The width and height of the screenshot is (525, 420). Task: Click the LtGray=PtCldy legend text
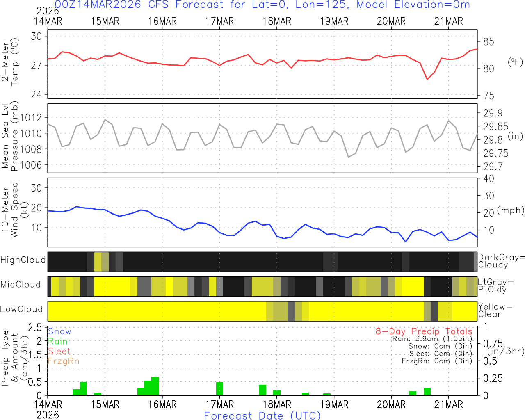click(495, 285)
